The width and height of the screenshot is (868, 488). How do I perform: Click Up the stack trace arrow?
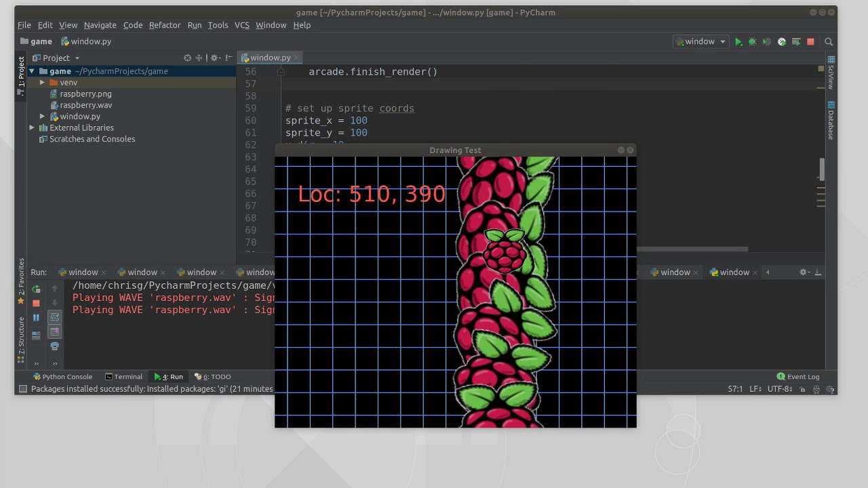55,289
